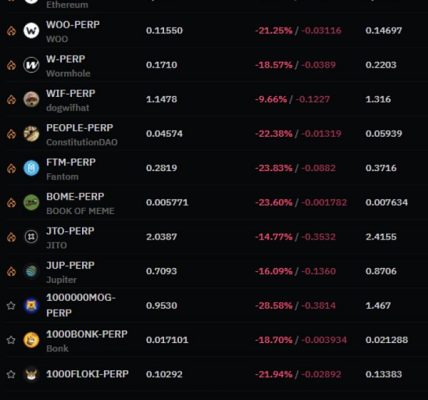The width and height of the screenshot is (428, 400).
Task: Favorite 1000000MOG-PERP with the star
Action: coord(11,305)
